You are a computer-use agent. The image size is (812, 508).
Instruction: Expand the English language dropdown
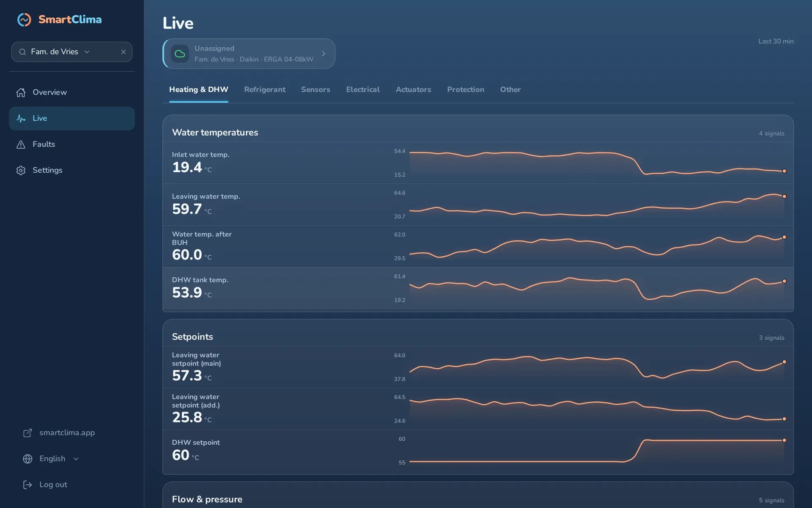tap(76, 459)
